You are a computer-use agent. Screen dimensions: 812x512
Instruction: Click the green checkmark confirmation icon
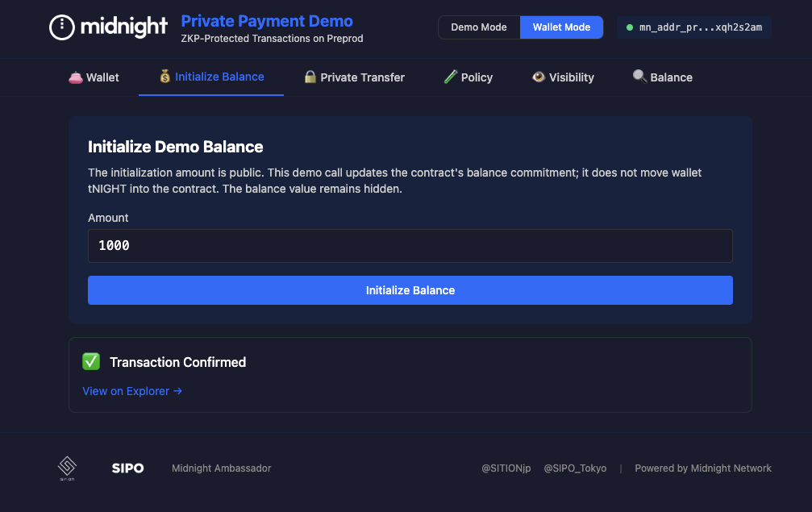pyautogui.click(x=91, y=361)
